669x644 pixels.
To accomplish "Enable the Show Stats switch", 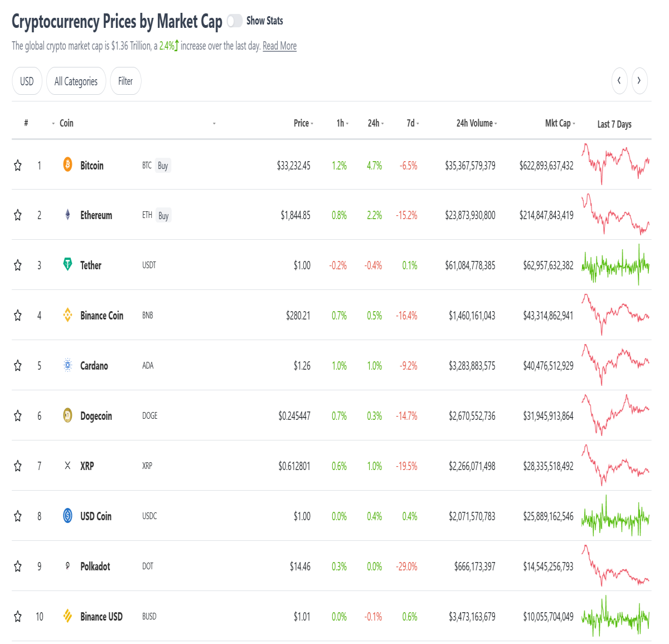I will point(235,21).
